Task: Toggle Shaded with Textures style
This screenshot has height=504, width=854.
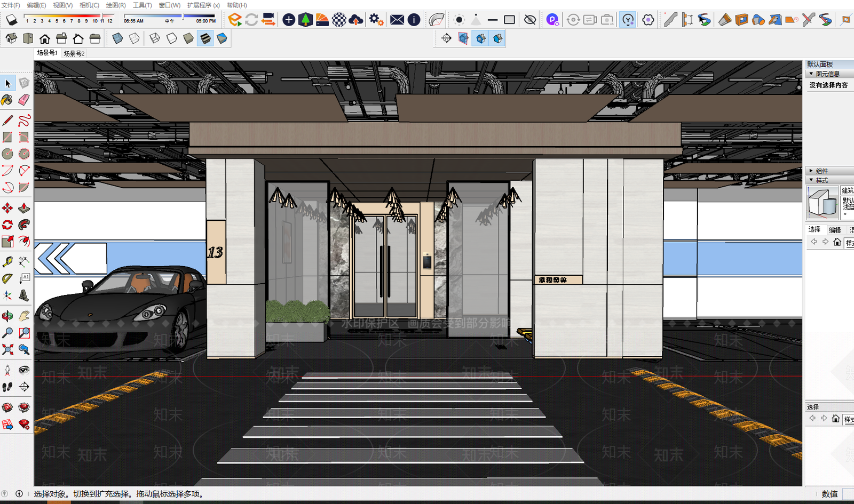Action: 205,38
